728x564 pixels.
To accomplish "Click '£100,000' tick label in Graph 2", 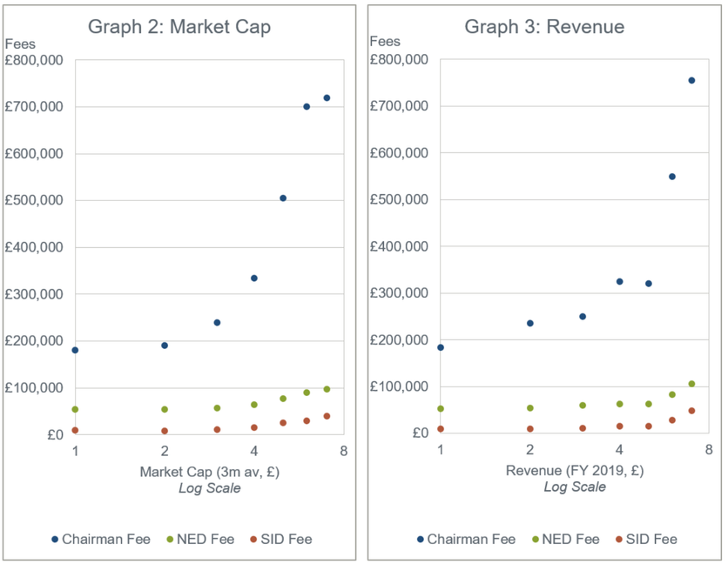I will click(x=34, y=387).
